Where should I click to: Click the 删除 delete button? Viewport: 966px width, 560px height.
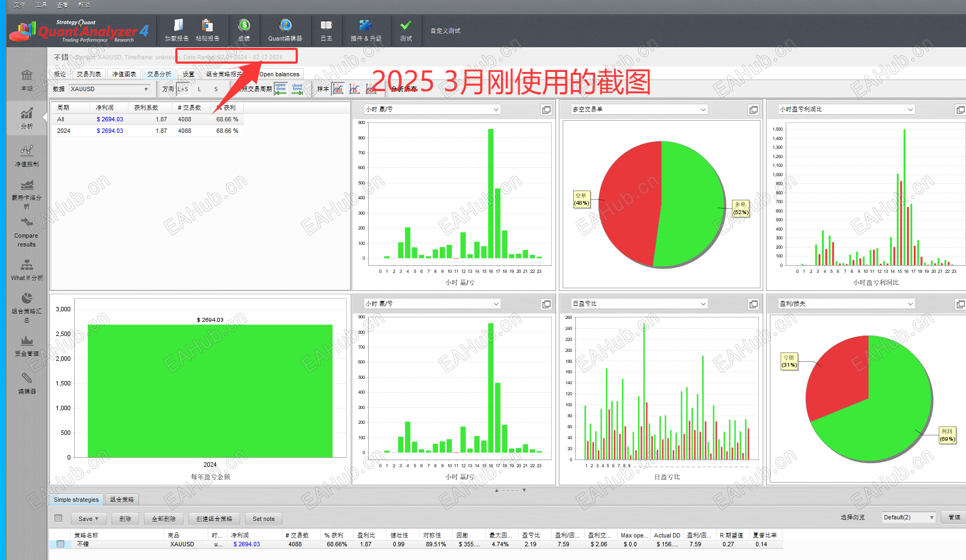tap(125, 519)
